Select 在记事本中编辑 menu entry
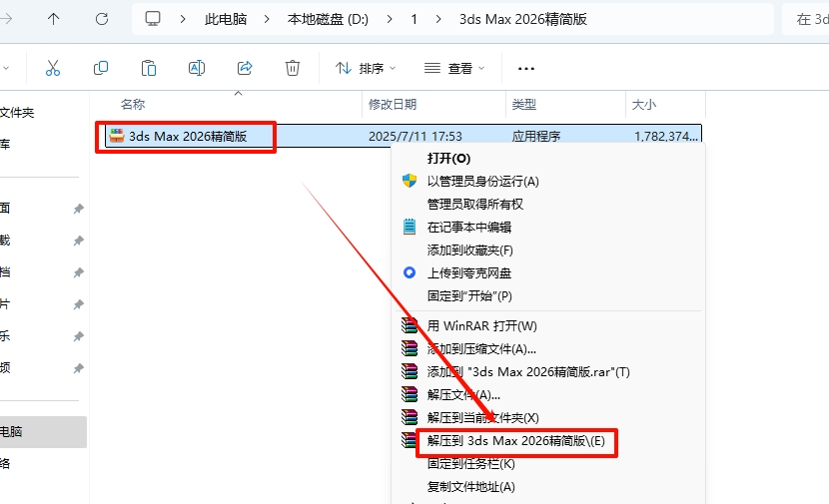Image resolution: width=829 pixels, height=504 pixels. pyautogui.click(x=469, y=228)
